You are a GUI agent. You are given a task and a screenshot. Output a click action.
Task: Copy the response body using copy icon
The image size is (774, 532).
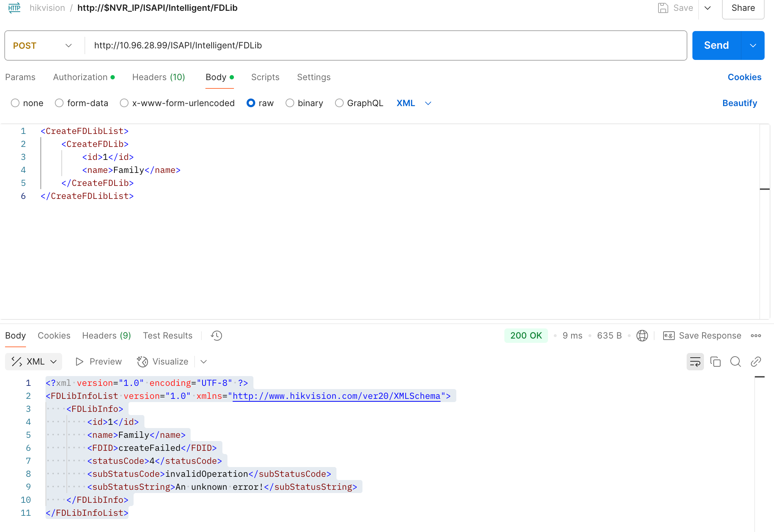tap(716, 361)
